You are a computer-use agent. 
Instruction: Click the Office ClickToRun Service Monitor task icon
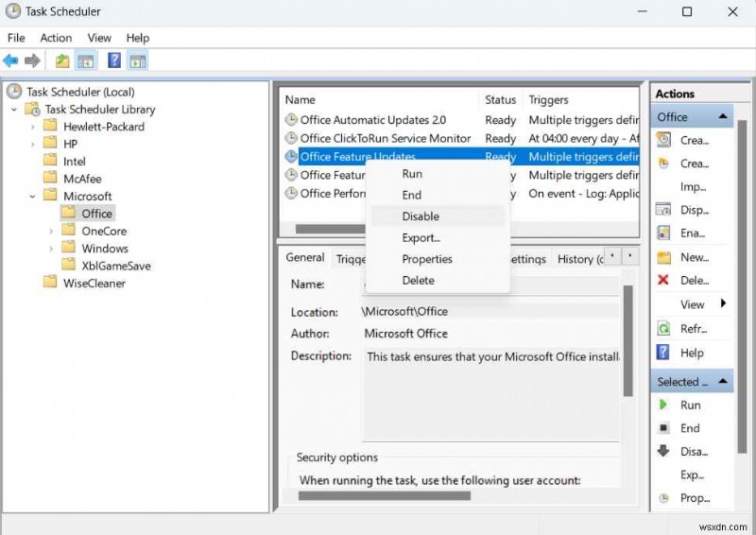(x=291, y=138)
